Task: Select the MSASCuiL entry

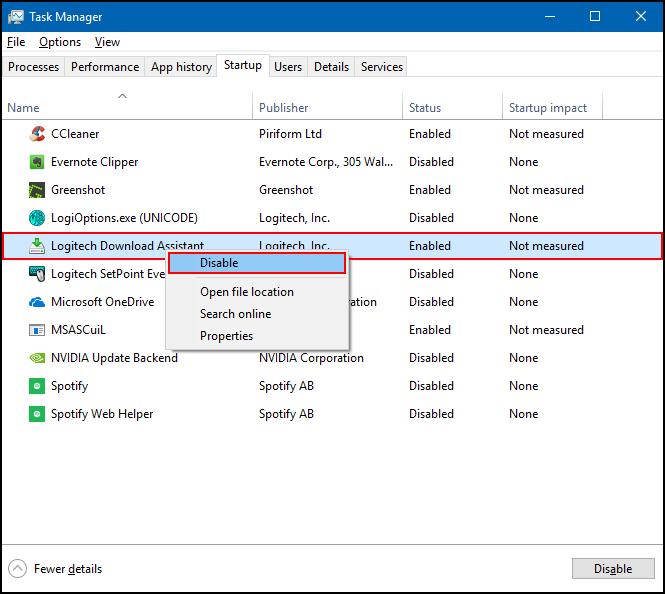Action: click(x=78, y=330)
